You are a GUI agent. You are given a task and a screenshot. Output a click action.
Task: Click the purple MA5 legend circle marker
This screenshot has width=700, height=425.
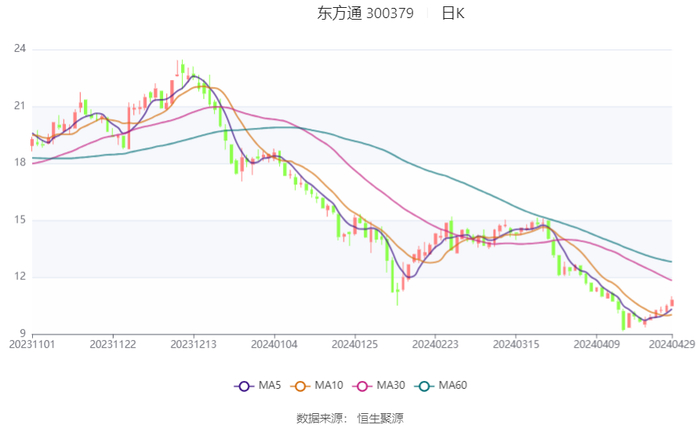coord(243,386)
